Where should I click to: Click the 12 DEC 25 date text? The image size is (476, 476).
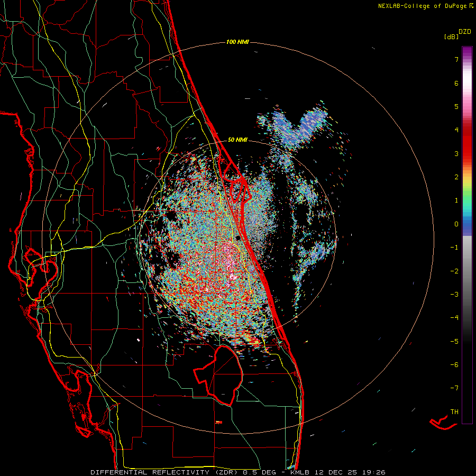[x=333, y=472]
